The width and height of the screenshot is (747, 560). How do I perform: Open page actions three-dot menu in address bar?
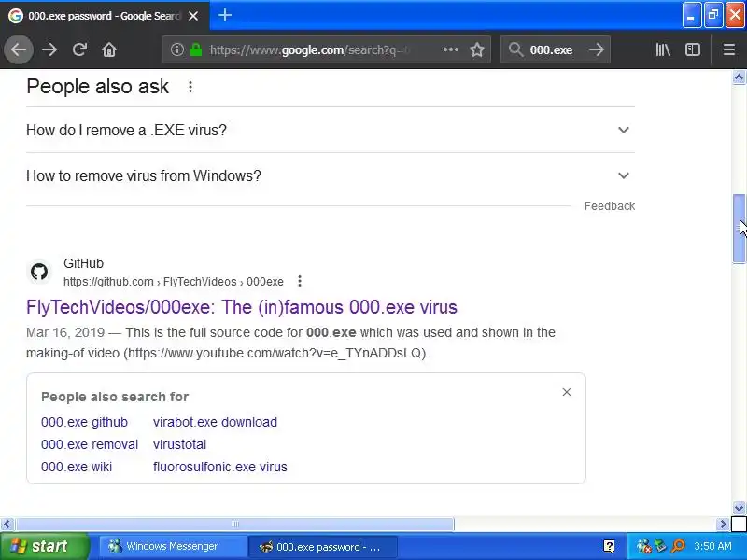451,49
